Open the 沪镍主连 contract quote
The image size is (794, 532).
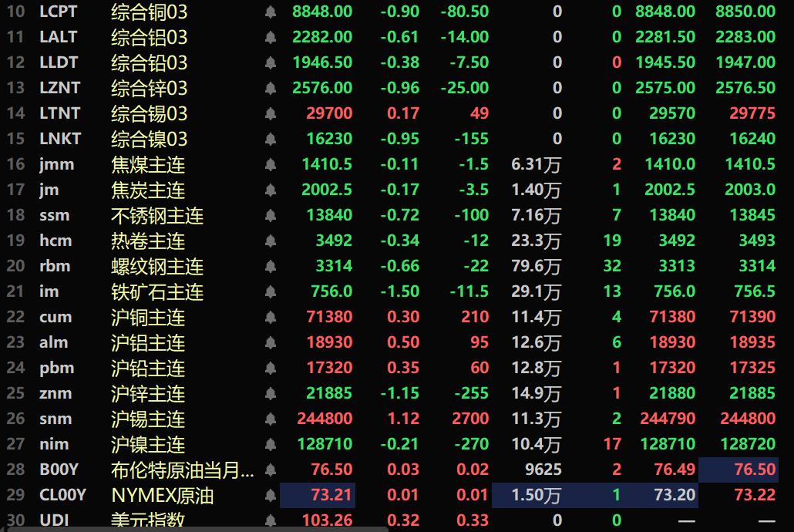coord(146,444)
